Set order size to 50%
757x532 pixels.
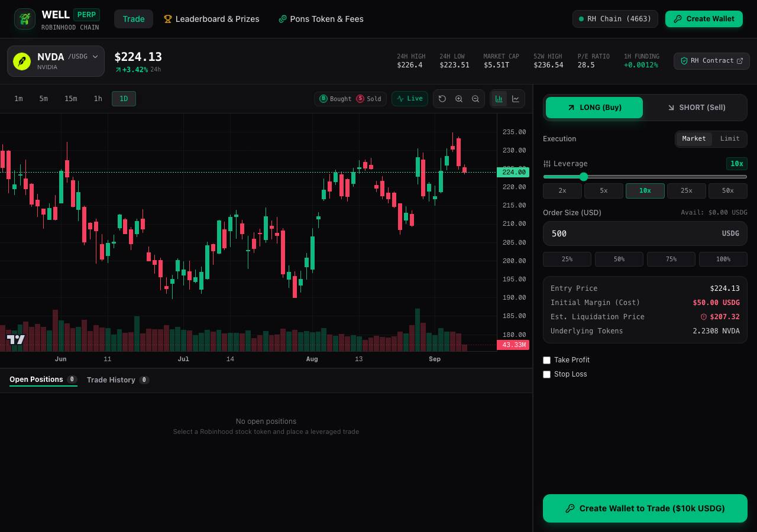pos(619,259)
